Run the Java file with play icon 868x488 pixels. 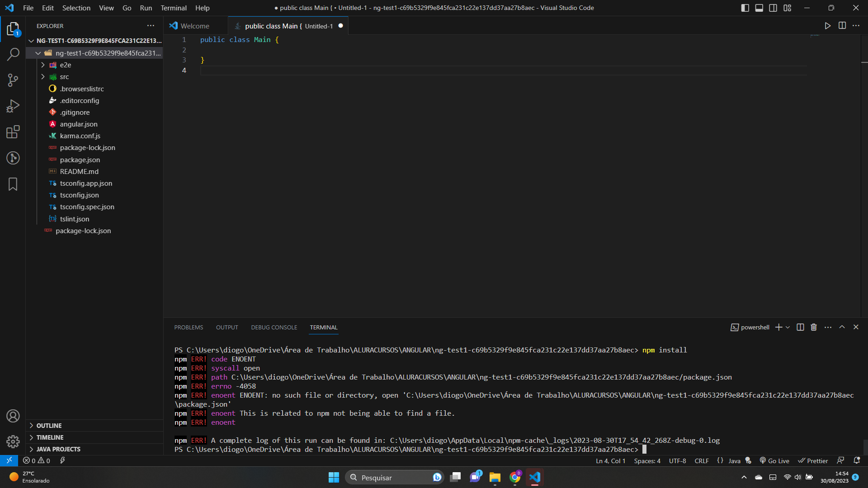coord(828,26)
